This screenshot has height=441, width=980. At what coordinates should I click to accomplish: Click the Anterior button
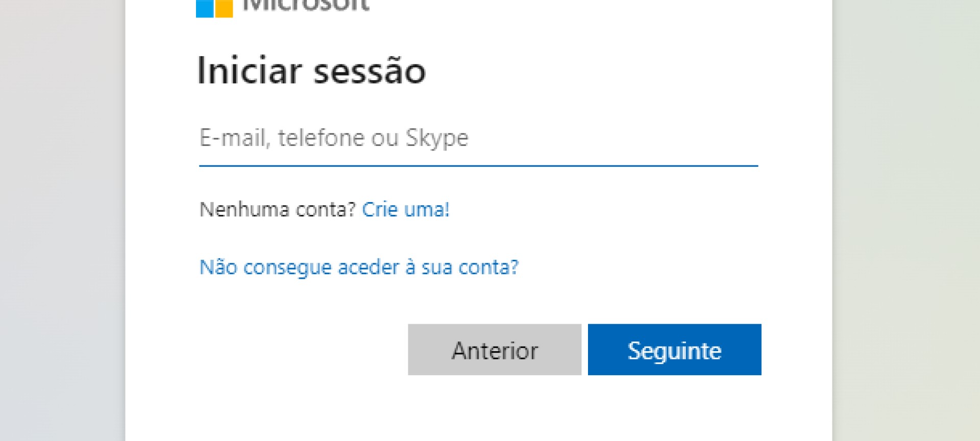[495, 350]
